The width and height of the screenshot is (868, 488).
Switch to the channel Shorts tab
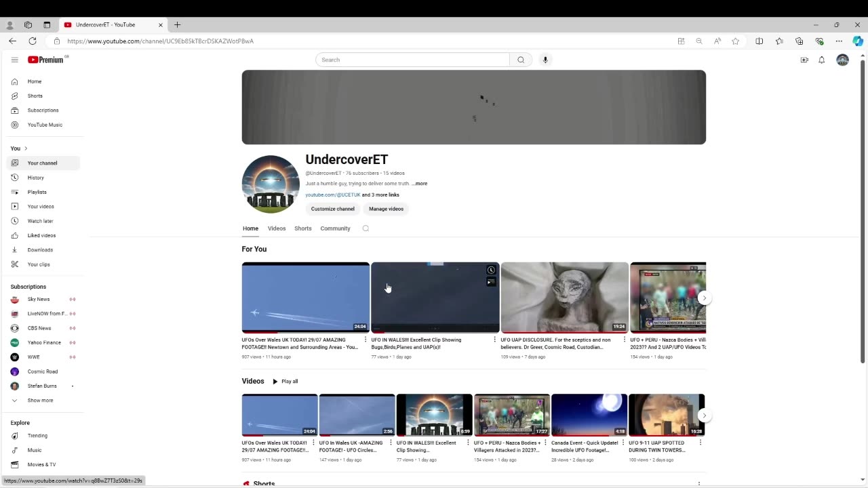point(303,228)
